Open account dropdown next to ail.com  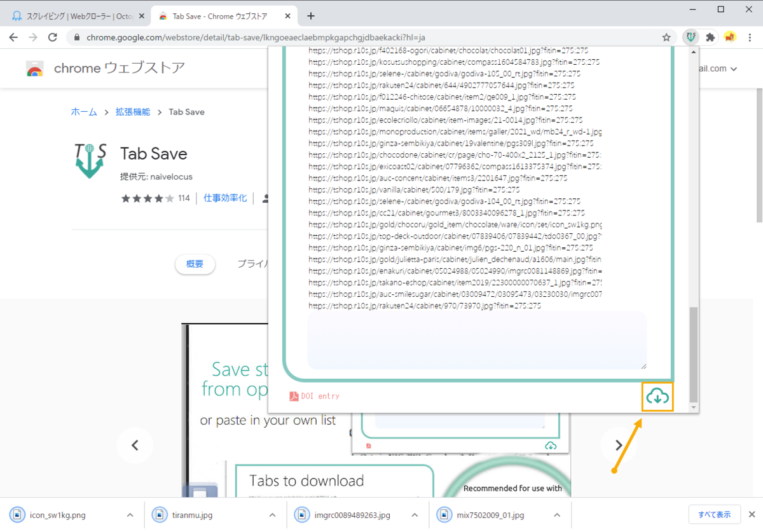734,69
